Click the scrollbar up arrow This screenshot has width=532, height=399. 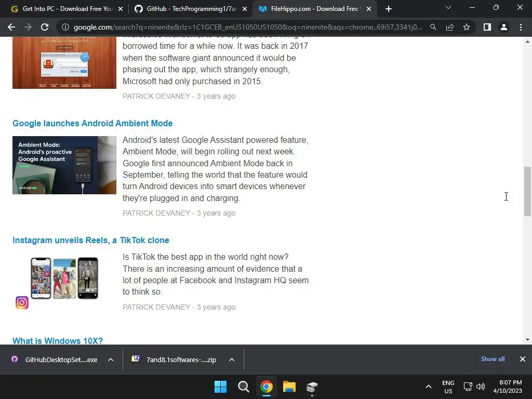pos(527,42)
